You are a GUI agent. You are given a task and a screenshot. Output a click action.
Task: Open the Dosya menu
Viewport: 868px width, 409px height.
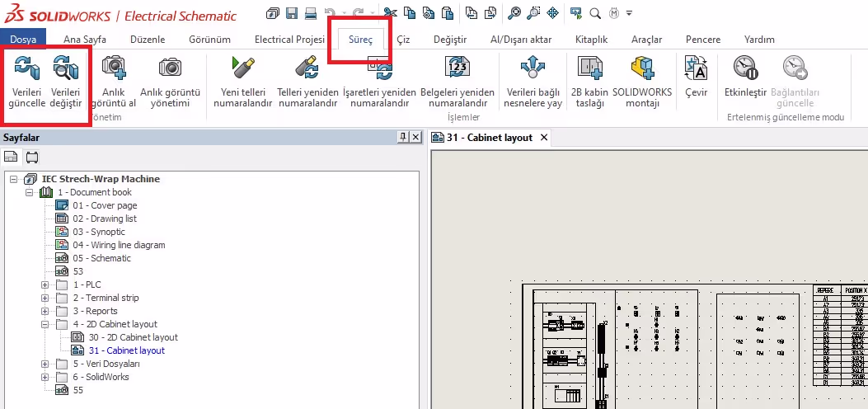pyautogui.click(x=23, y=40)
